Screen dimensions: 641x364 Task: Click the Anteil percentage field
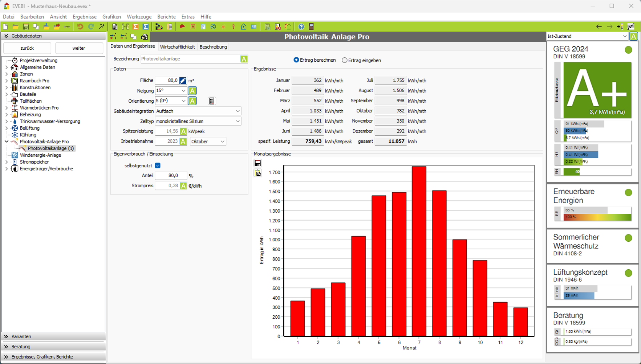click(x=171, y=176)
